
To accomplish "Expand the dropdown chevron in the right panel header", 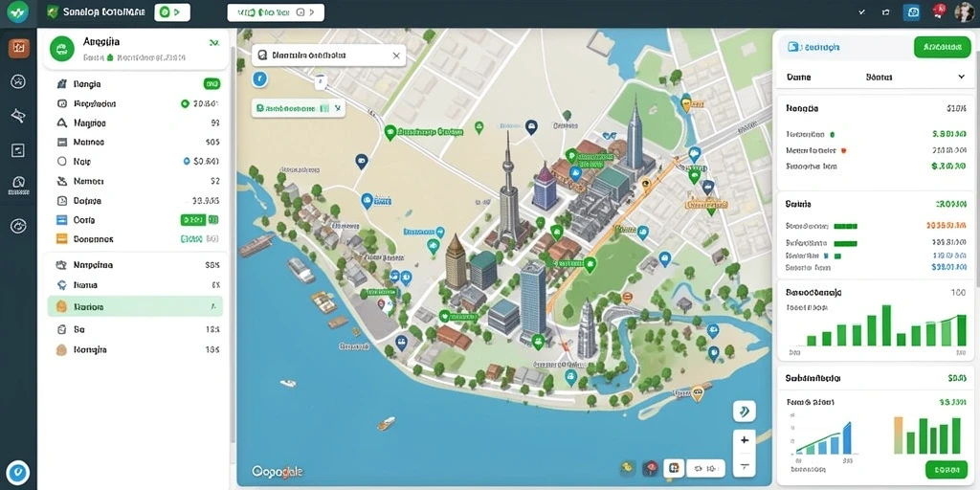I will 961,77.
